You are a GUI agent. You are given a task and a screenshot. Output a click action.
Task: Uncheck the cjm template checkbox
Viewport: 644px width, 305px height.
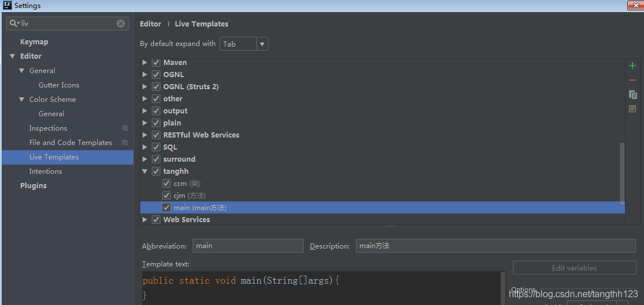pyautogui.click(x=166, y=195)
